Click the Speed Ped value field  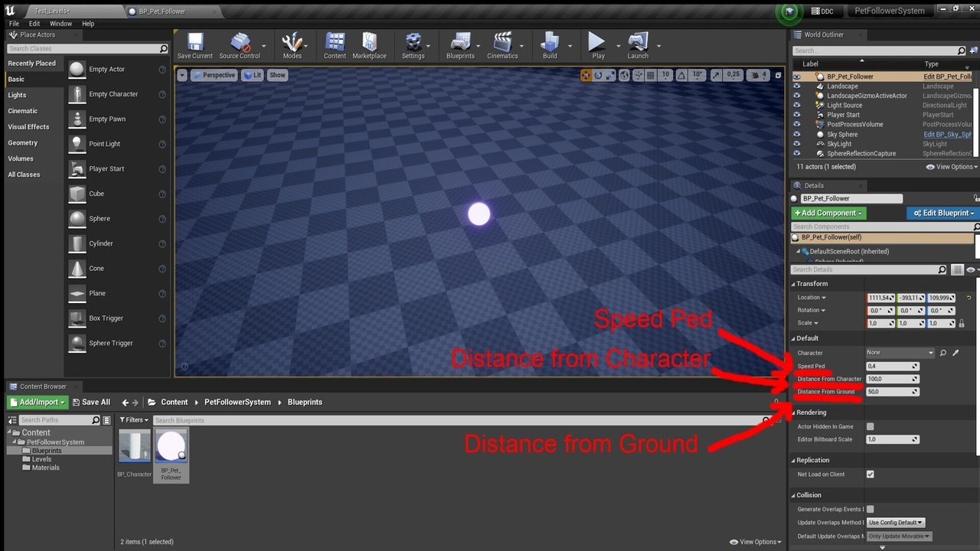tap(892, 367)
